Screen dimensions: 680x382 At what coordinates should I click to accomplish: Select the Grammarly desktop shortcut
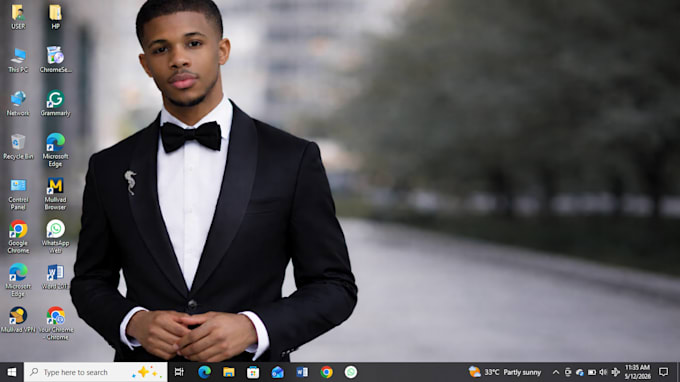(55, 103)
